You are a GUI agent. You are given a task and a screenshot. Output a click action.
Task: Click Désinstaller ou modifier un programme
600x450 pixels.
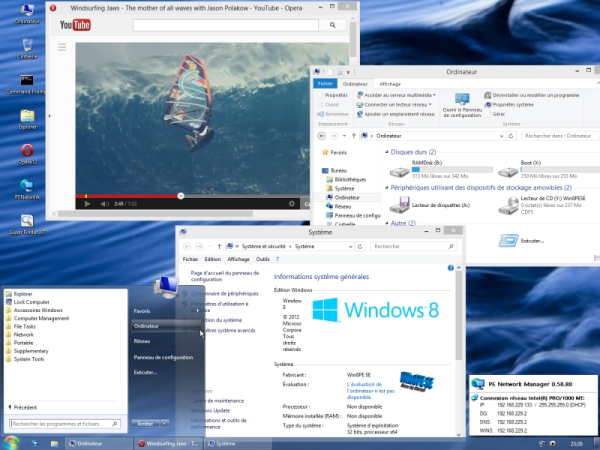tap(532, 95)
